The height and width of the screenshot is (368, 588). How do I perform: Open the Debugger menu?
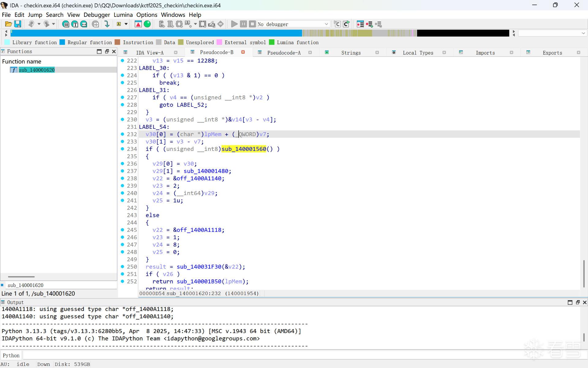[x=96, y=15]
